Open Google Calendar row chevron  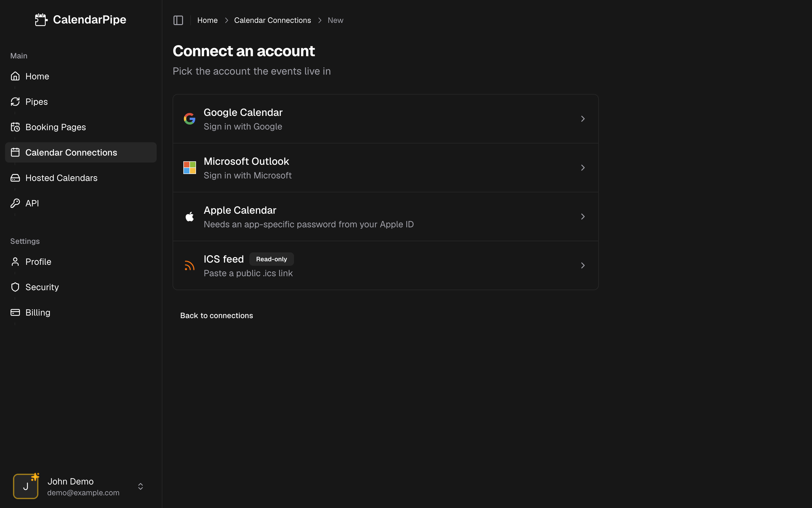[x=583, y=119]
